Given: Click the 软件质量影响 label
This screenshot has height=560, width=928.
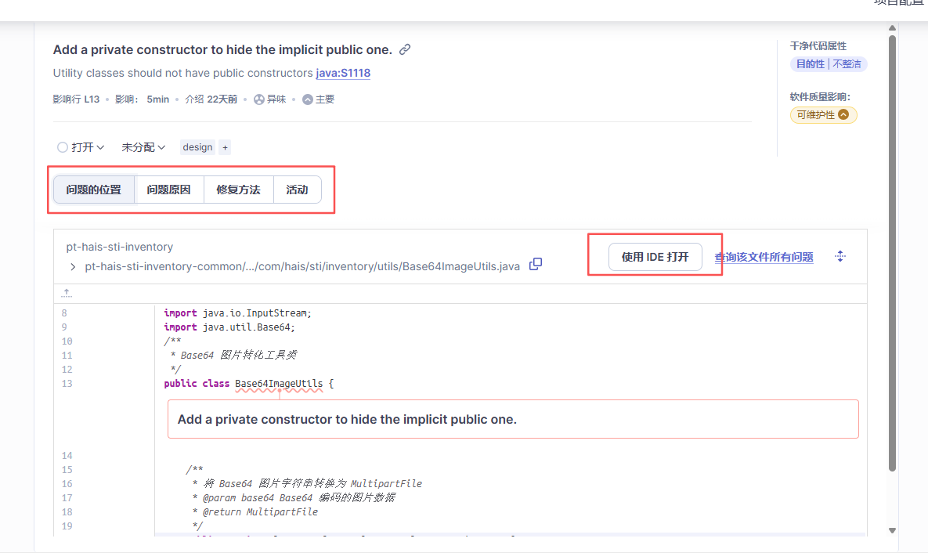Looking at the screenshot, I should [820, 96].
